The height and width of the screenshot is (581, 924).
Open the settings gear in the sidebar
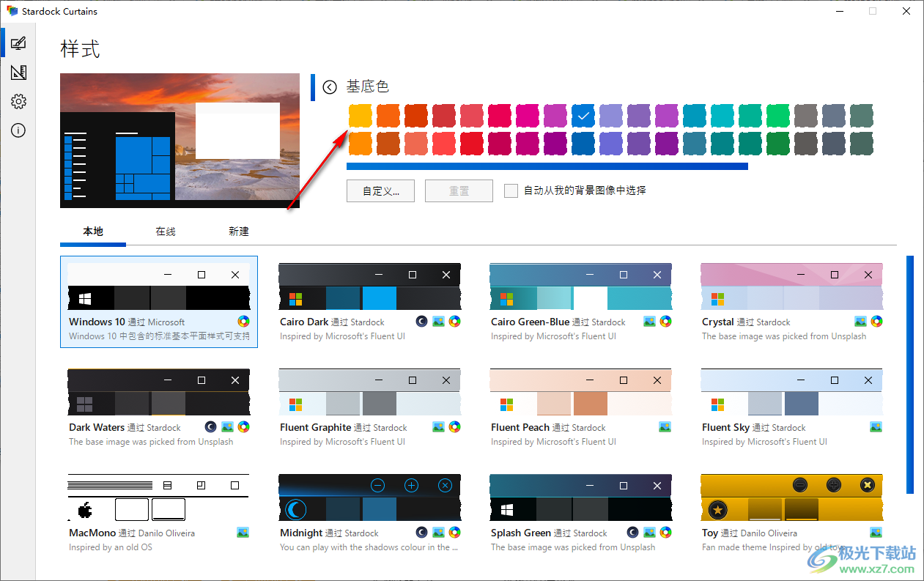click(x=18, y=102)
